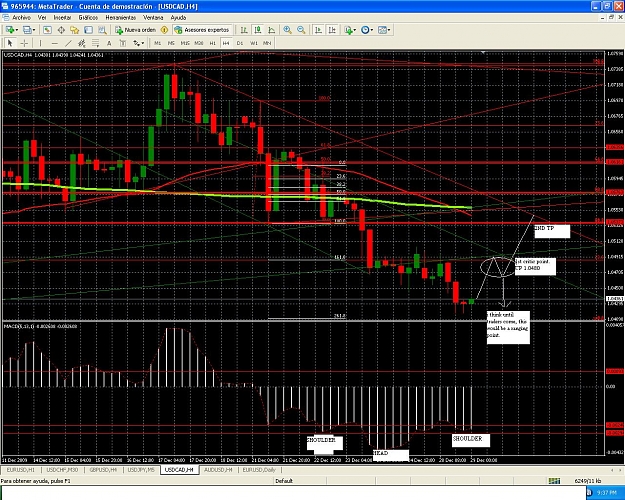This screenshot has height=500, width=625.
Task: Switch to M1 timeframe
Action: (x=157, y=43)
